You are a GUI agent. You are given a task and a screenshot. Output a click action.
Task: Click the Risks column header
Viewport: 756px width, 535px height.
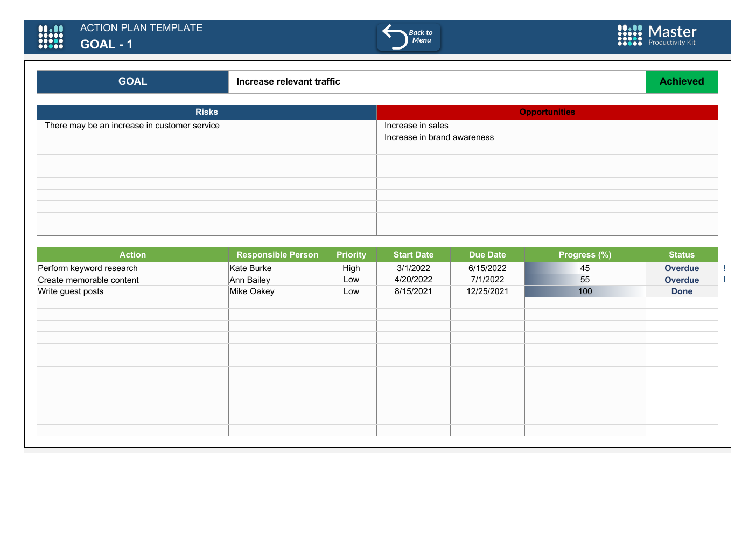tap(207, 112)
